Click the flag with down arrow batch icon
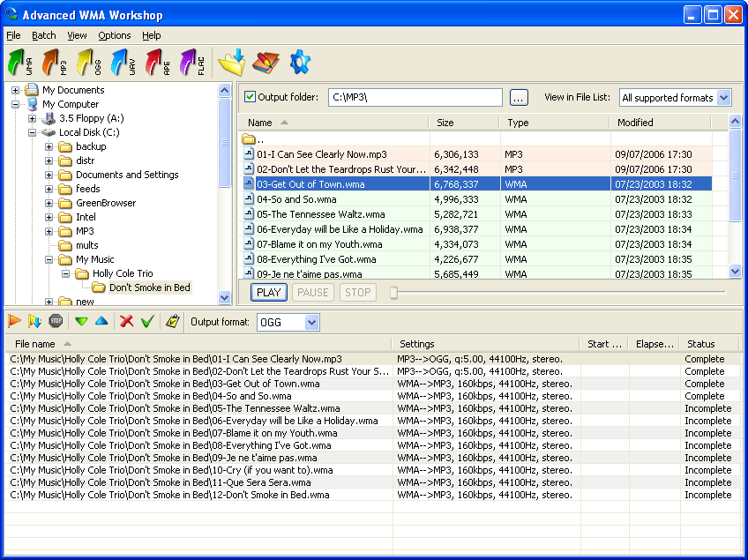 tap(34, 322)
